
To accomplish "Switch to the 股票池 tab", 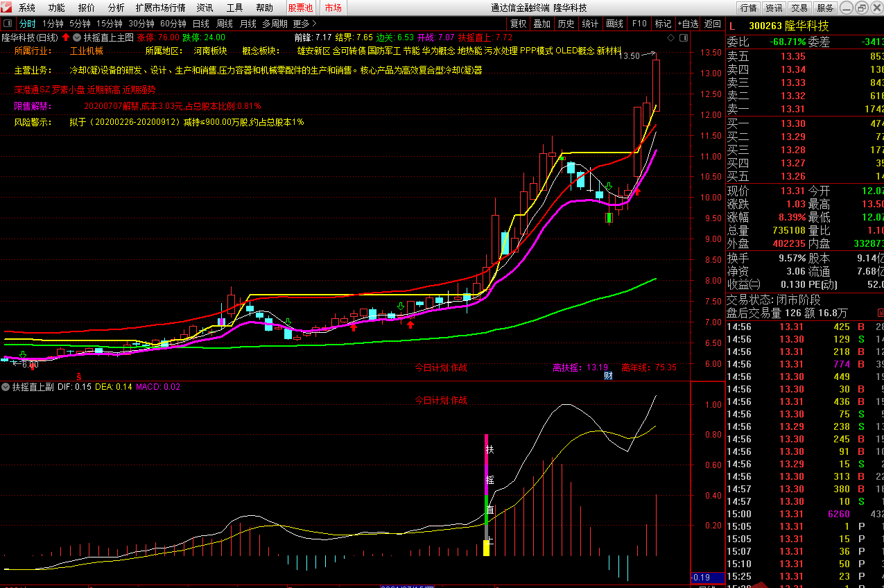I will pyautogui.click(x=300, y=8).
